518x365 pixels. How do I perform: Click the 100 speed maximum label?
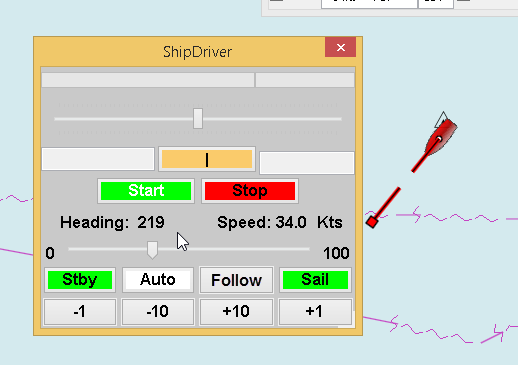[336, 253]
